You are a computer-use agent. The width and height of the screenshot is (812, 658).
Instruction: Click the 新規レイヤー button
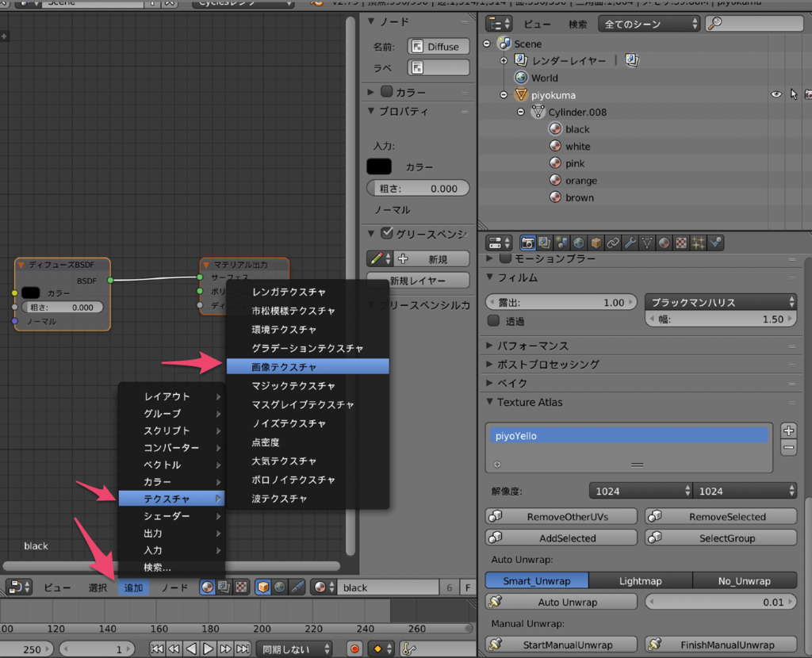coord(418,280)
